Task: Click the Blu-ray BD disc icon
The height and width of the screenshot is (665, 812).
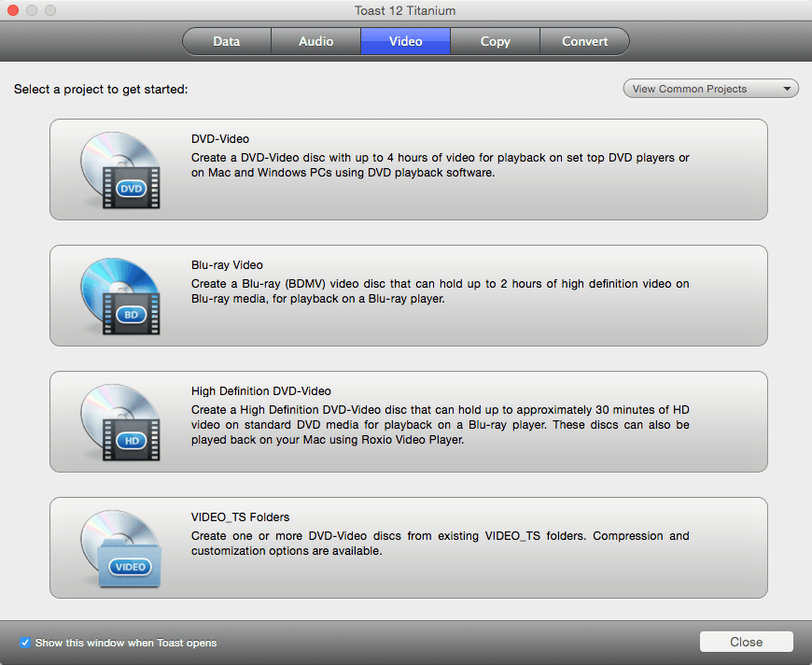Action: (x=120, y=296)
